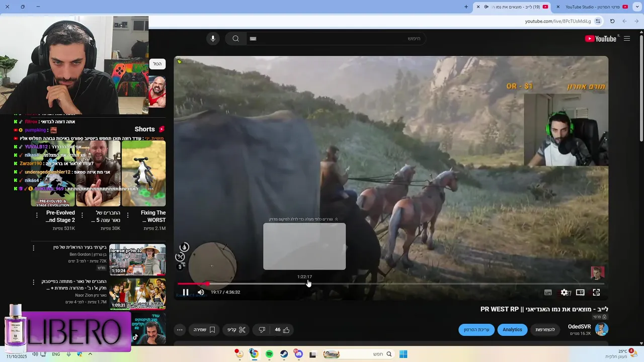Open the weather widget showing 25°C
This screenshot has height=362, width=644.
(621, 353)
